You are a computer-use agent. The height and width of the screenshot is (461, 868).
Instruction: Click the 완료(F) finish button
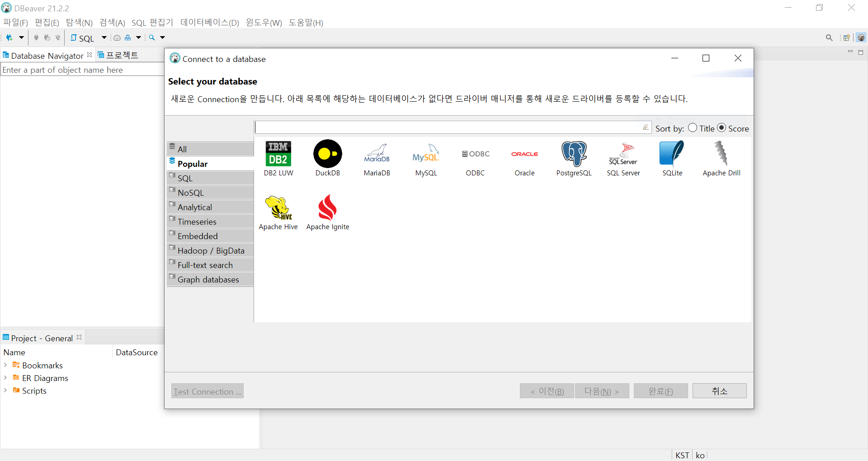point(660,391)
